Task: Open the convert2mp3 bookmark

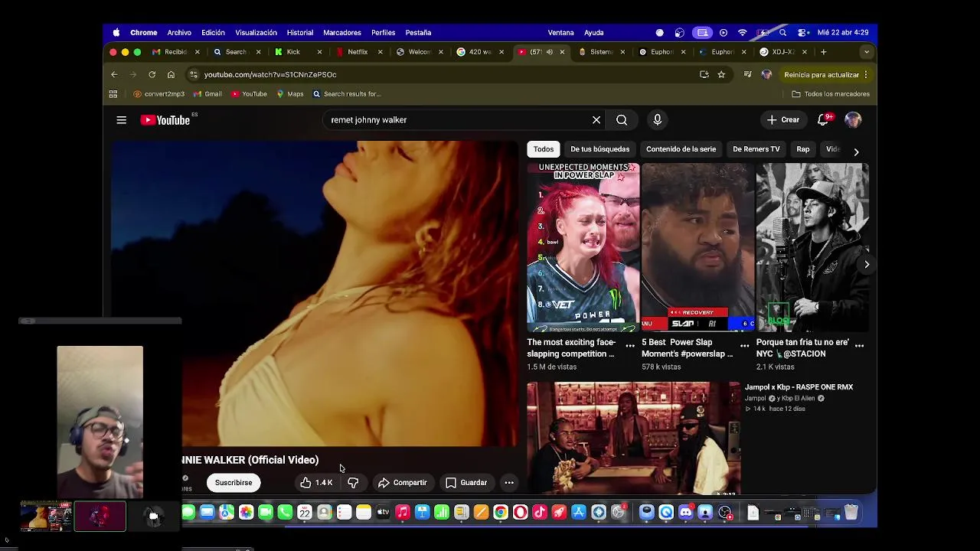Action: coord(159,94)
